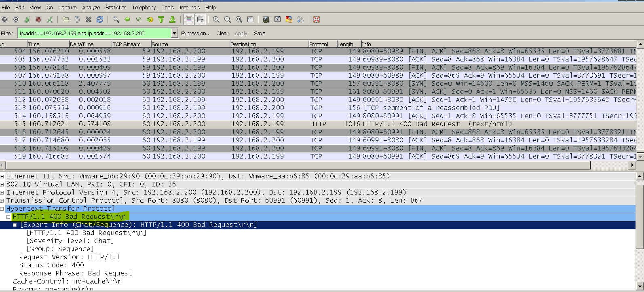Open capture options icon in toolbar
The width and height of the screenshot is (644, 292).
[x=16, y=19]
